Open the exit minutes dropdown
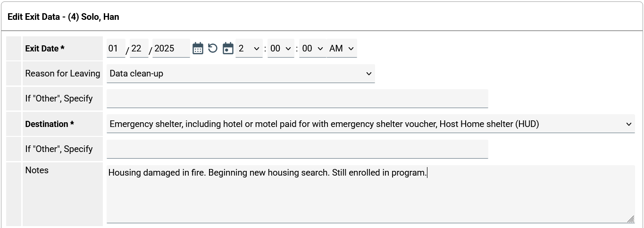644x228 pixels. [281, 48]
